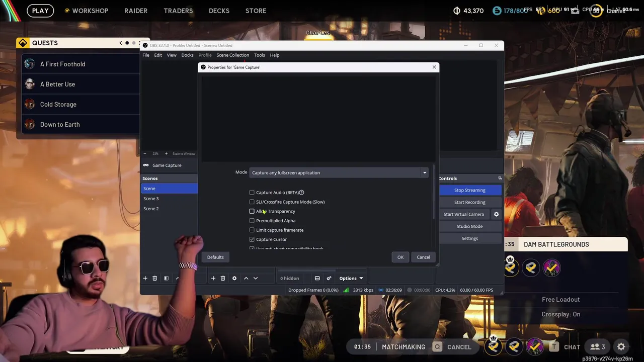Image resolution: width=644 pixels, height=362 pixels.
Task: Click the help icon beside Capture Audio (BETA)
Action: click(301, 193)
